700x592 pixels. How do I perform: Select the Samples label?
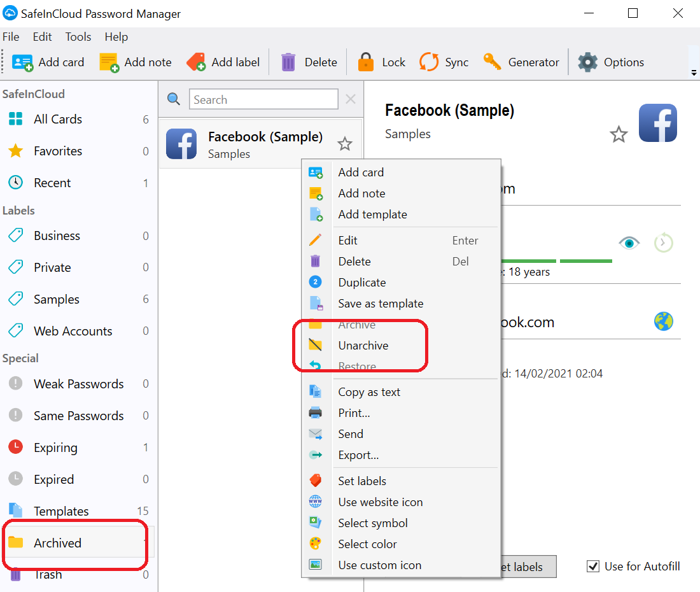[78, 299]
